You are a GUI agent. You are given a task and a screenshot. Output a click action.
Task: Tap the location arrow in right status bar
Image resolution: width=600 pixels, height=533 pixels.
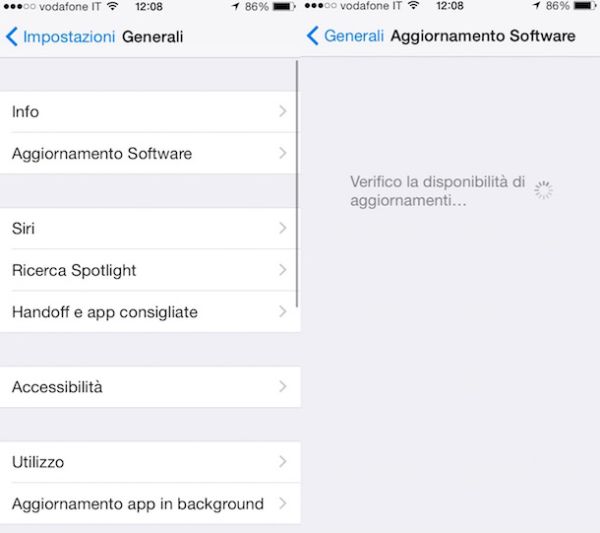click(x=536, y=5)
